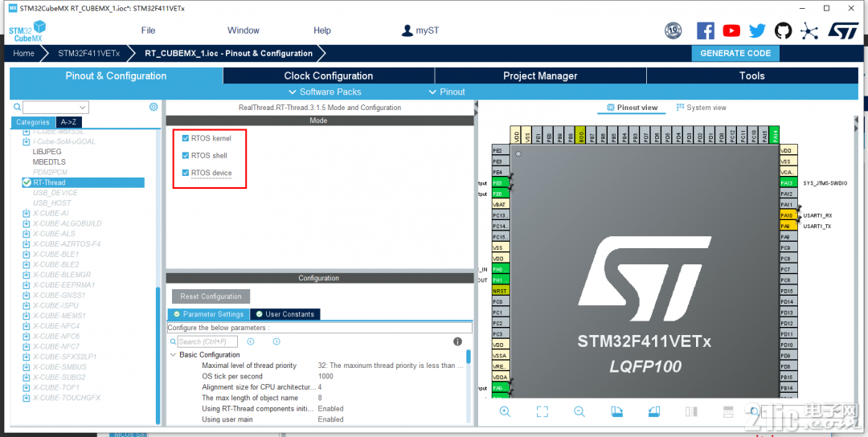Screen dimensions: 868x437
Task: Open the ST YouTube channel icon
Action: click(731, 31)
